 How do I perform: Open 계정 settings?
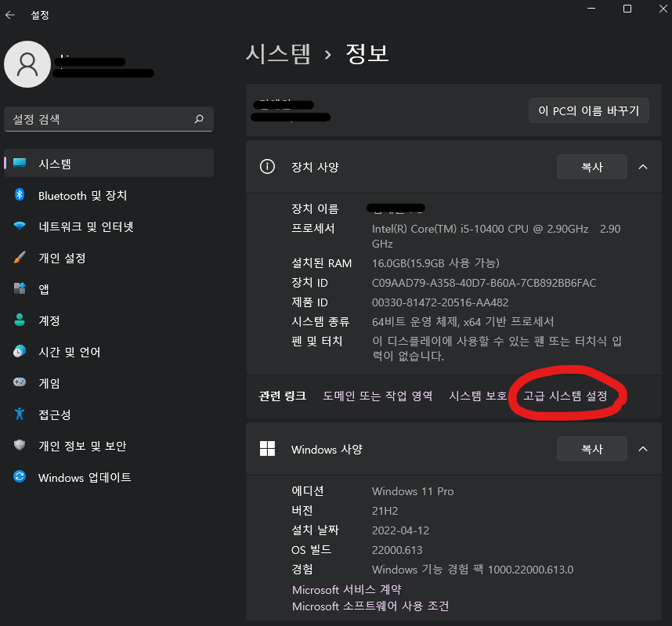(x=109, y=320)
